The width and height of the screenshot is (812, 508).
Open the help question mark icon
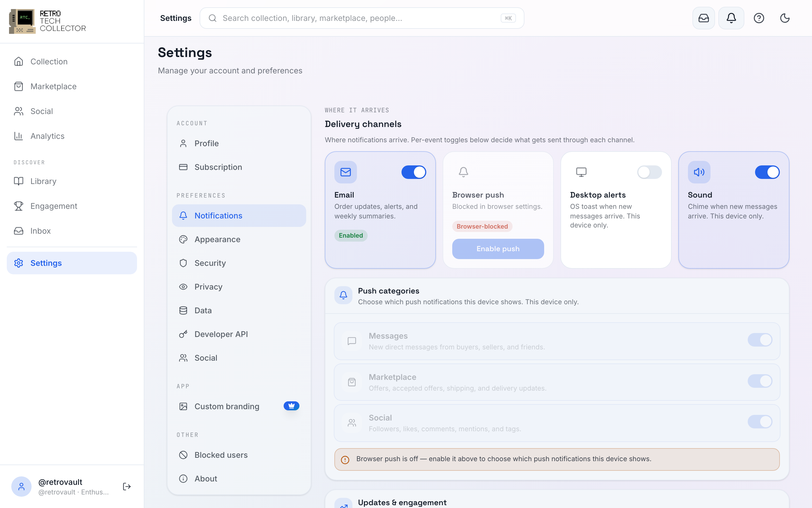[x=759, y=18]
